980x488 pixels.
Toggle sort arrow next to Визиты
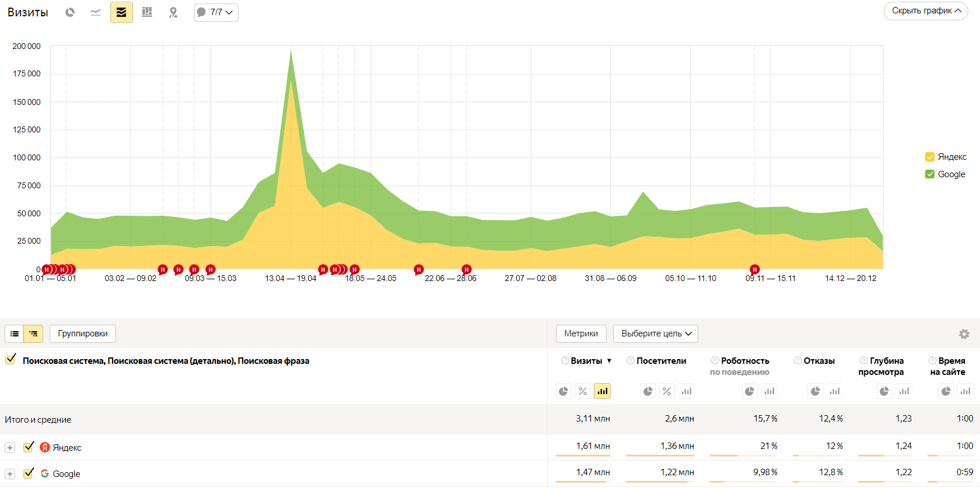(x=609, y=361)
